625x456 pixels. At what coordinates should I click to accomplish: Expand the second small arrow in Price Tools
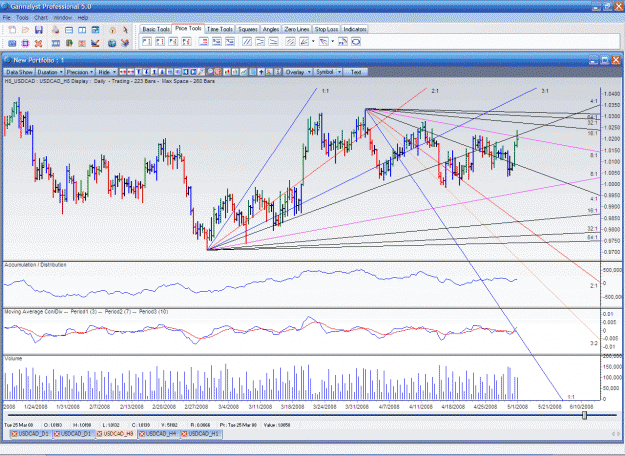pos(333,41)
